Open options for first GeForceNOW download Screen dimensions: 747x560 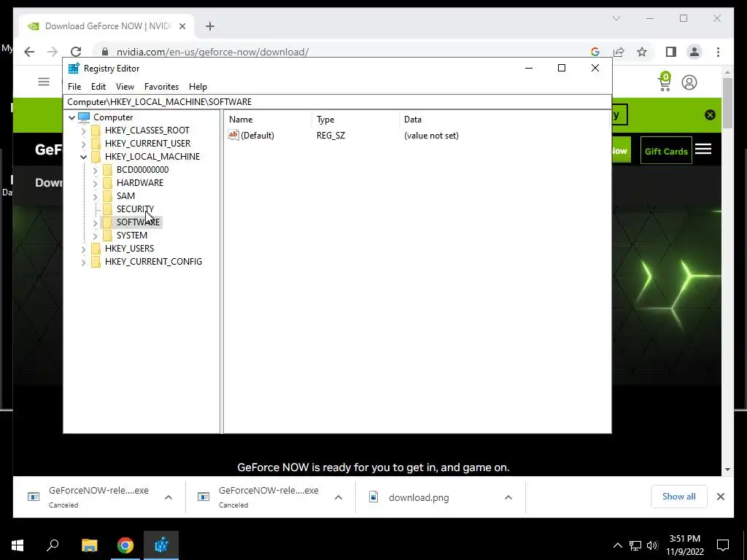click(x=169, y=497)
